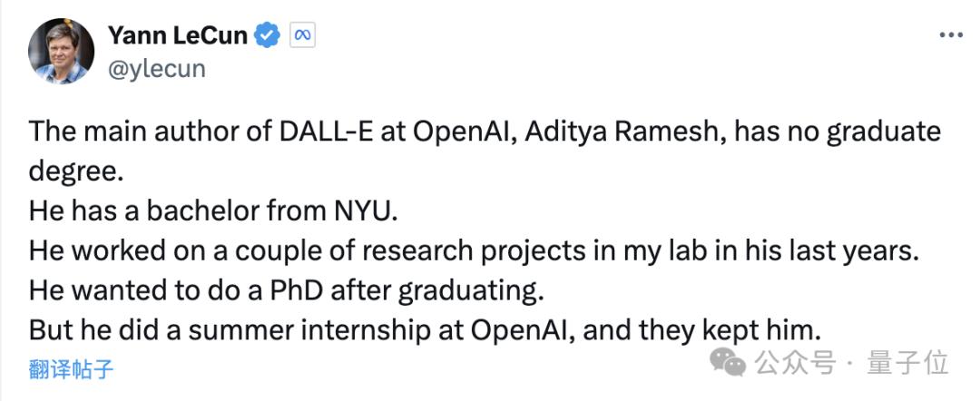Click the Meta affiliation badge icon
Image resolution: width=980 pixels, height=401 pixels.
302,35
